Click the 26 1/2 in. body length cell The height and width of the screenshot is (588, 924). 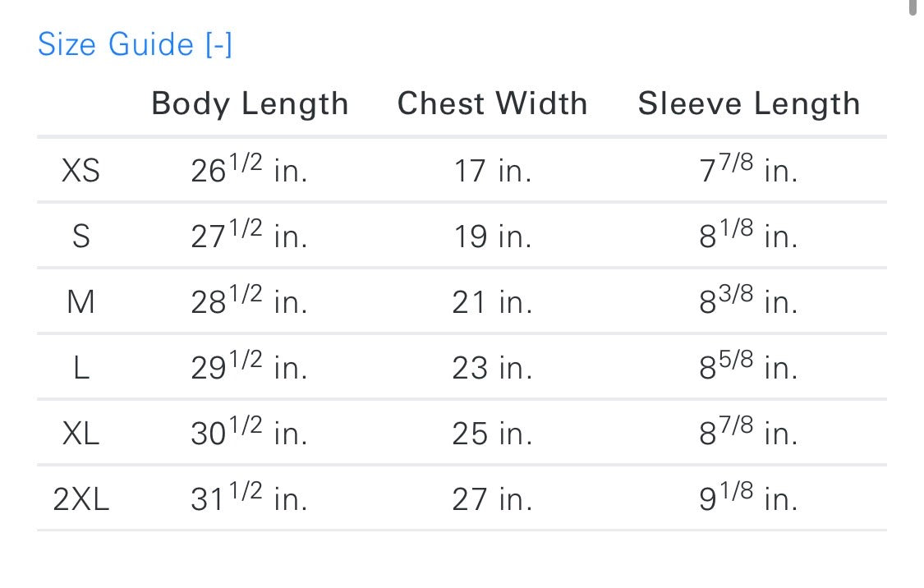coord(249,170)
